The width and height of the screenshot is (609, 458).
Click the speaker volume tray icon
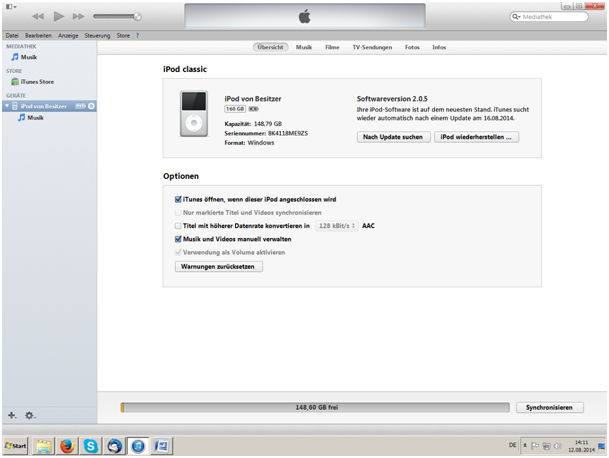pyautogui.click(x=557, y=446)
